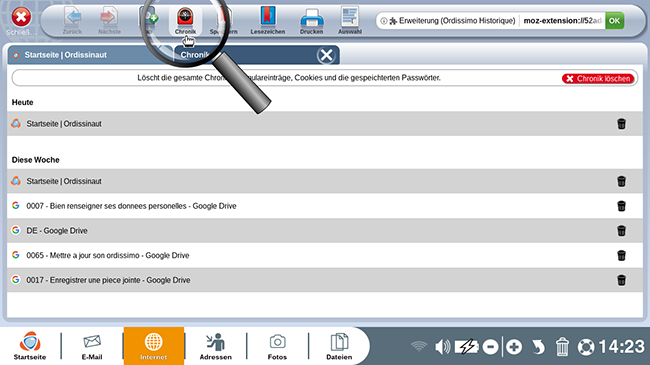Click the undo arrow in system tray
The height and width of the screenshot is (365, 650).
(x=538, y=347)
